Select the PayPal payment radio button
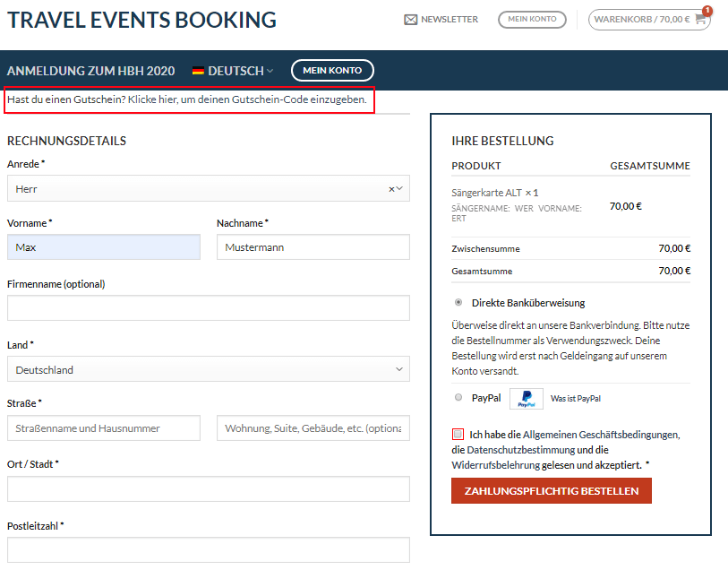This screenshot has height=570, width=728. pos(458,397)
